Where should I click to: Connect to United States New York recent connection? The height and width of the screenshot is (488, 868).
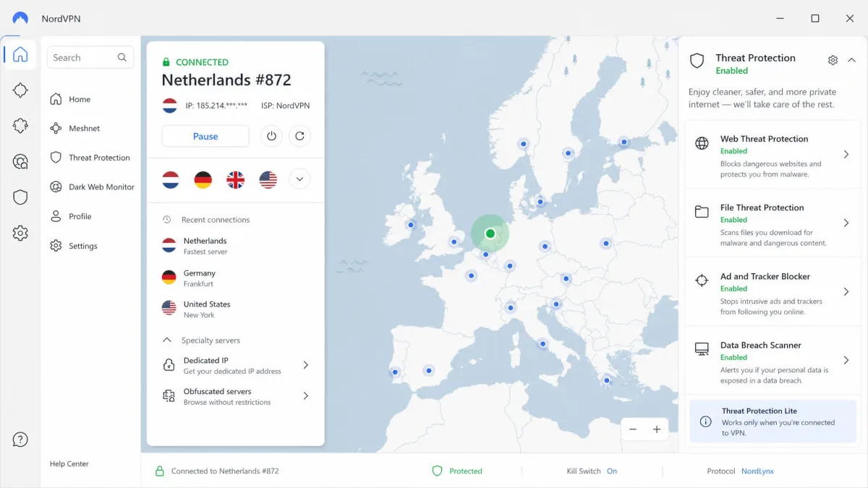coord(235,309)
